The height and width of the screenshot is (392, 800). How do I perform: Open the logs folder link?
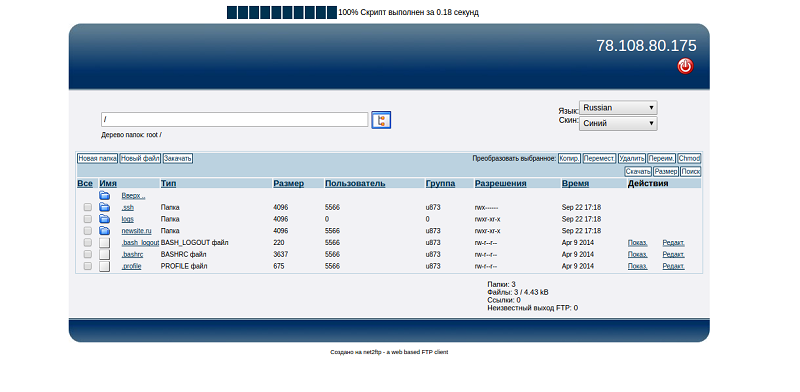[x=128, y=219]
